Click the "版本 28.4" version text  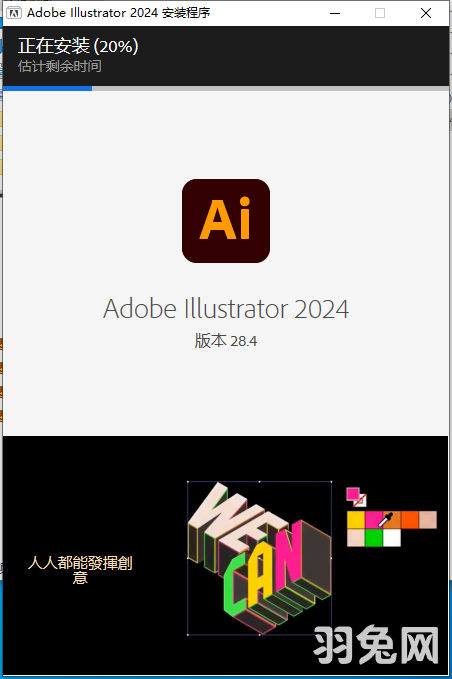point(226,341)
